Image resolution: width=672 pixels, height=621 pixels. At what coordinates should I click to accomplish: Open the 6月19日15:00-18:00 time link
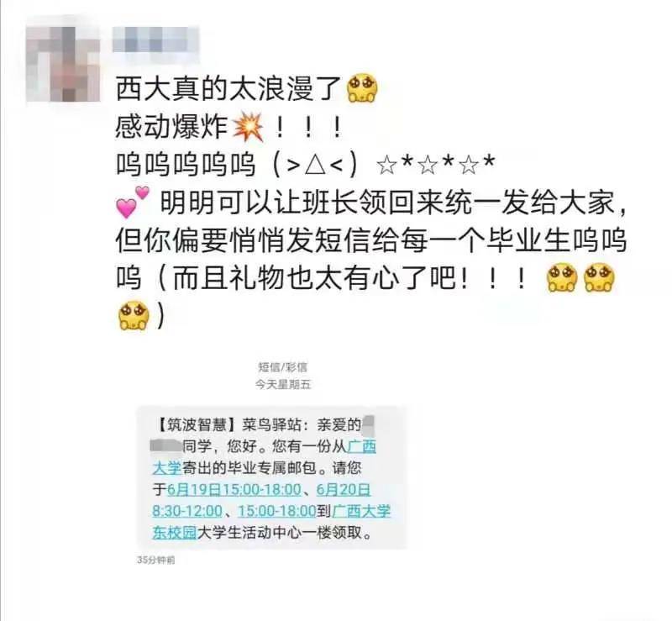[234, 489]
